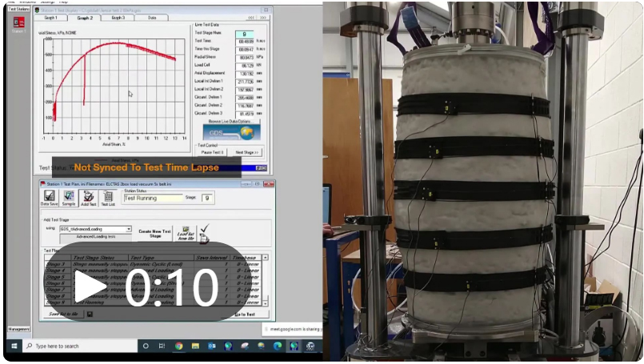Open Google Chrome from the taskbar
Viewport: 644px width, 364px height.
click(x=178, y=346)
